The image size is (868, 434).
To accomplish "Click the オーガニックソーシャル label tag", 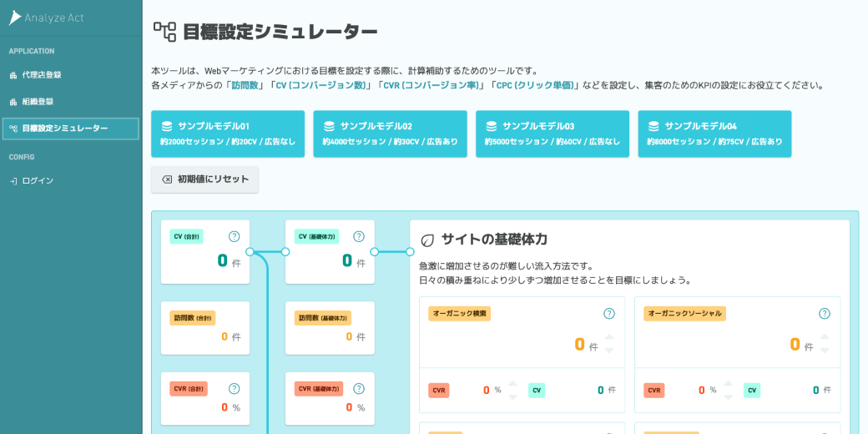I will click(684, 313).
